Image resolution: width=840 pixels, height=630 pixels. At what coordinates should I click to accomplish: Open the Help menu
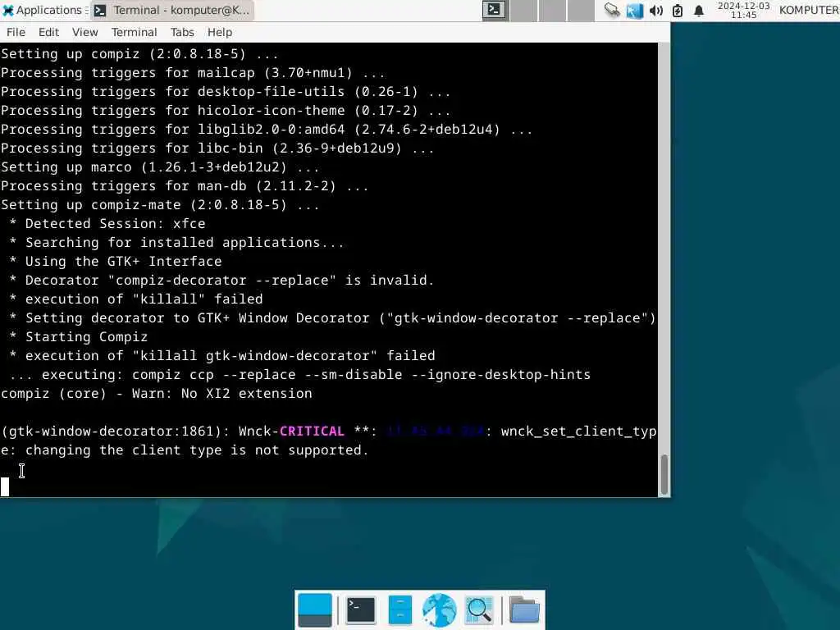point(220,32)
